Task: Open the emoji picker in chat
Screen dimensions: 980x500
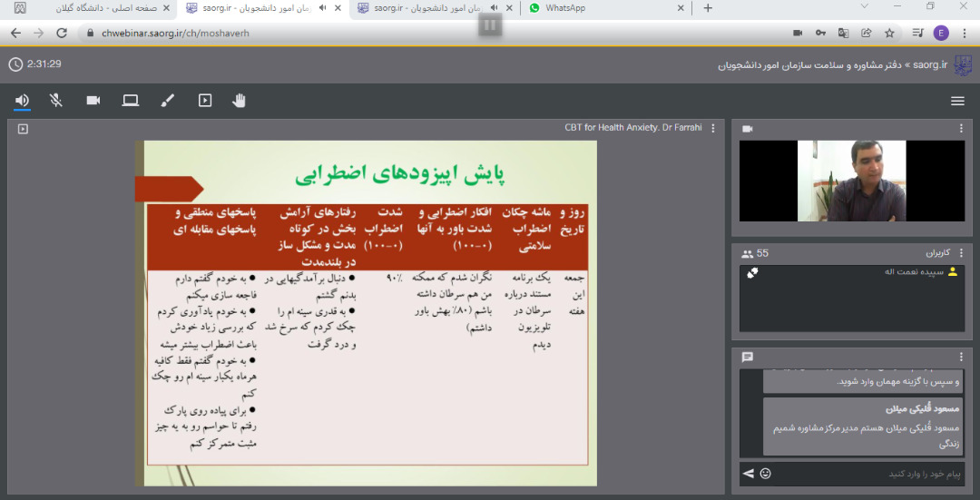Action: tap(766, 474)
